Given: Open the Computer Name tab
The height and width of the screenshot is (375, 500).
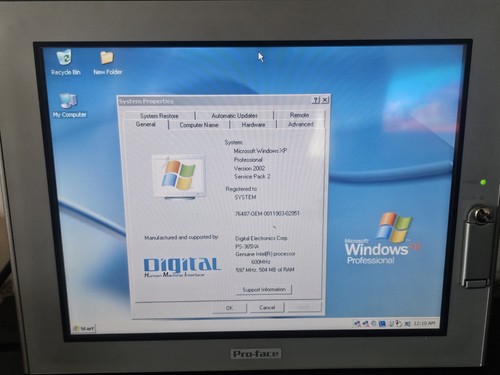Looking at the screenshot, I should tap(199, 125).
